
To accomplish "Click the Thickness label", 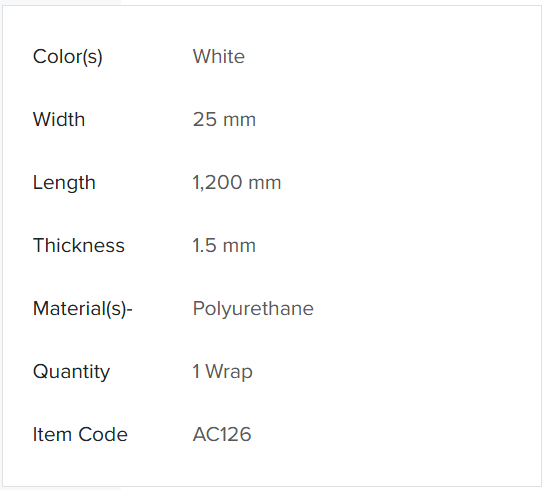I will tap(79, 245).
